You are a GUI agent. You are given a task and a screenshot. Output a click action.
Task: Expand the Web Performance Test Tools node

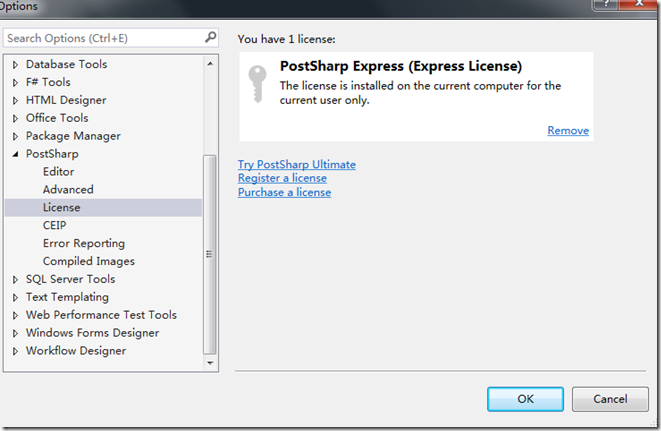15,315
